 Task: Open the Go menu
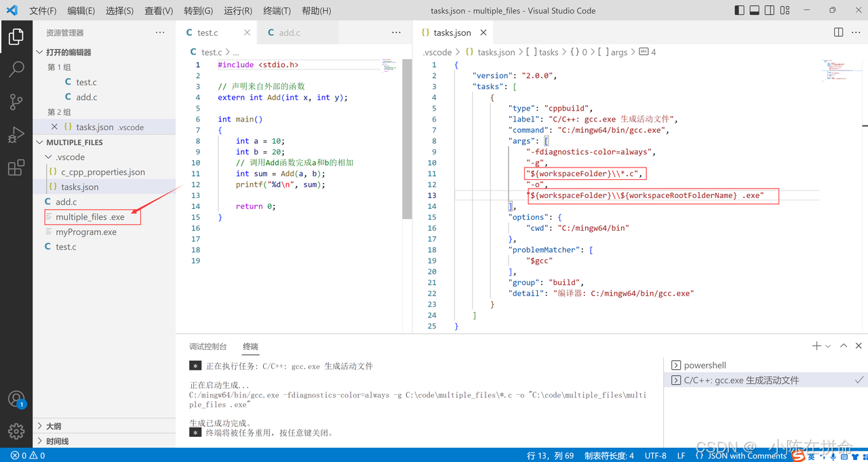[x=198, y=11]
